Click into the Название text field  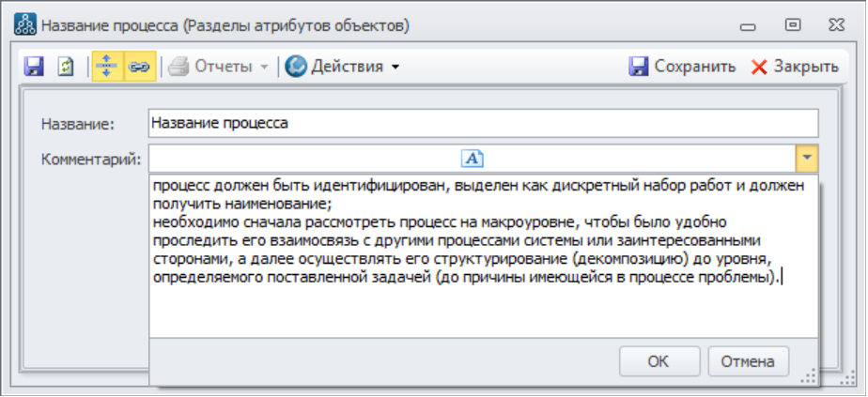point(483,123)
